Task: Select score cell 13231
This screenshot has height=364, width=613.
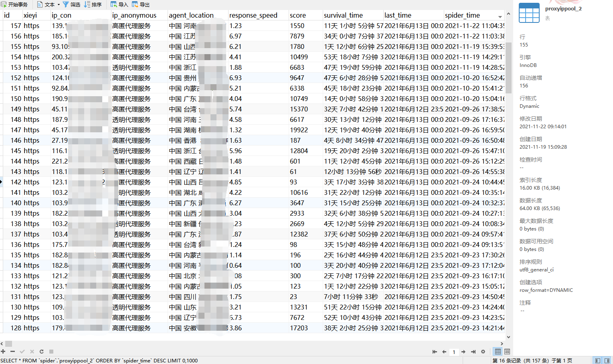Action: (x=305, y=307)
